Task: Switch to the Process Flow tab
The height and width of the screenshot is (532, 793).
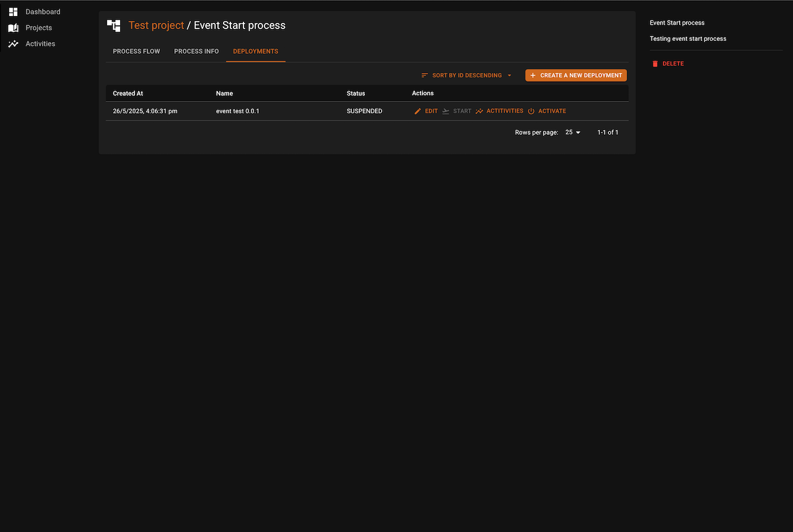Action: pos(136,51)
